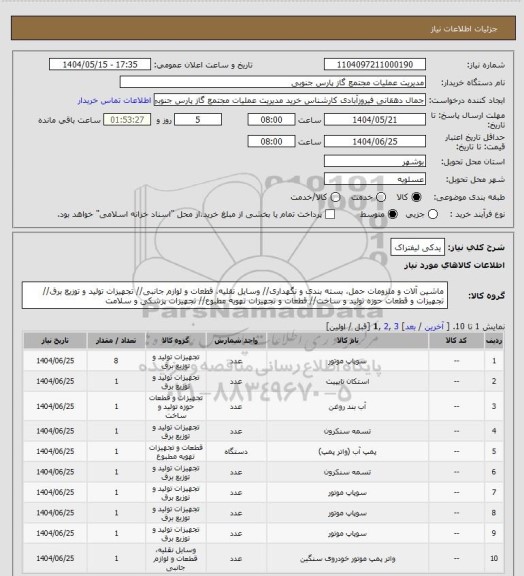Click the آخرین (last) pagination link
Screen dimensions: 524x576
point(434,327)
